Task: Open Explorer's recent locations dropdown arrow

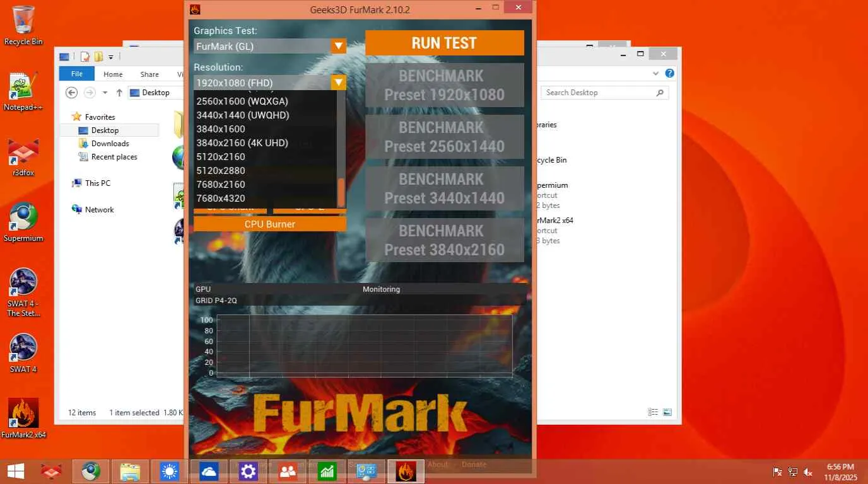Action: (104, 93)
